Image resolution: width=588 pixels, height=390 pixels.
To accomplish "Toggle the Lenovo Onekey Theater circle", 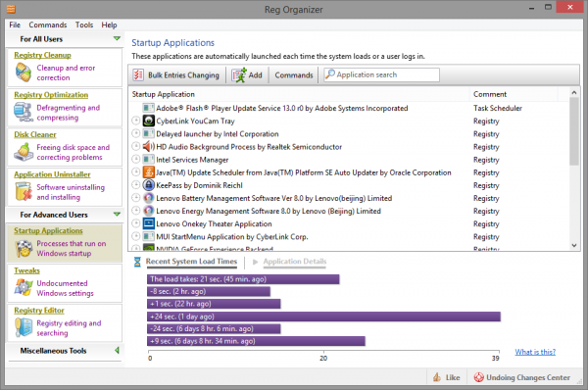I will pyautogui.click(x=136, y=223).
